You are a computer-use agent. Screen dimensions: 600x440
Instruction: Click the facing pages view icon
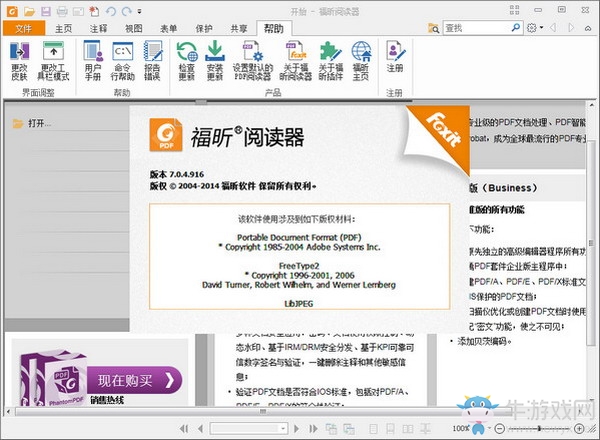click(x=408, y=429)
